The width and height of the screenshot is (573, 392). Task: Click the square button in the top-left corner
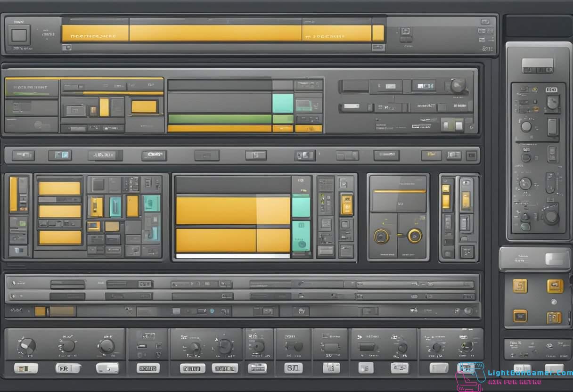[x=20, y=35]
